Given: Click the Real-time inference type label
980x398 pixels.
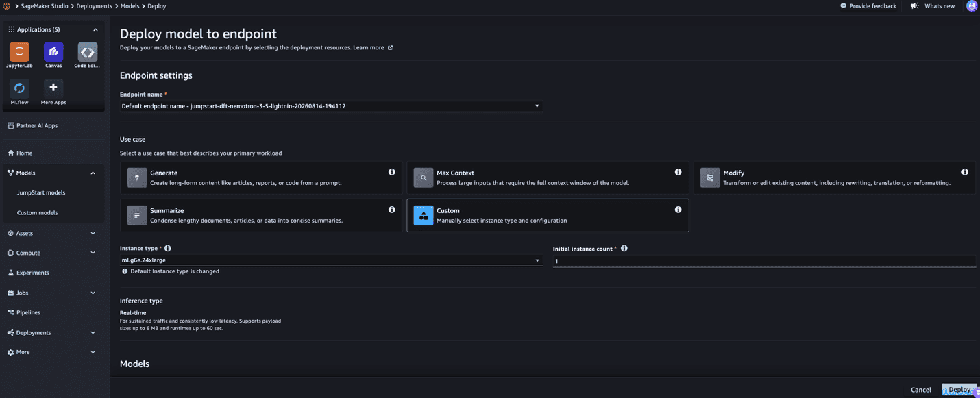Looking at the screenshot, I should point(133,313).
